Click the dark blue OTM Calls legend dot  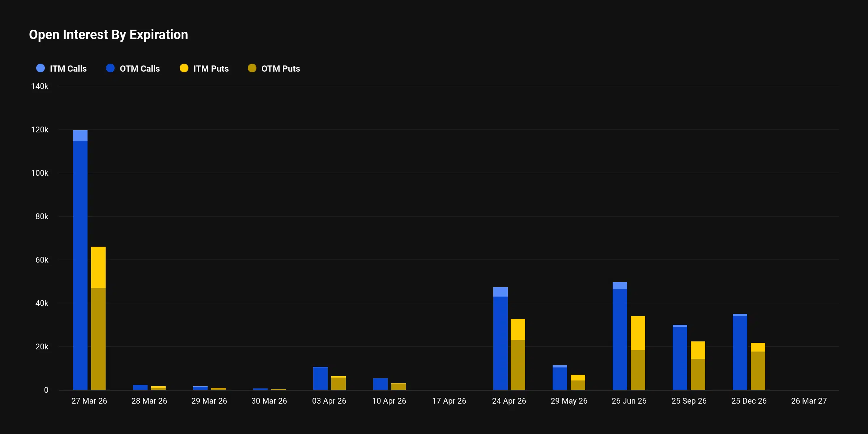(110, 68)
